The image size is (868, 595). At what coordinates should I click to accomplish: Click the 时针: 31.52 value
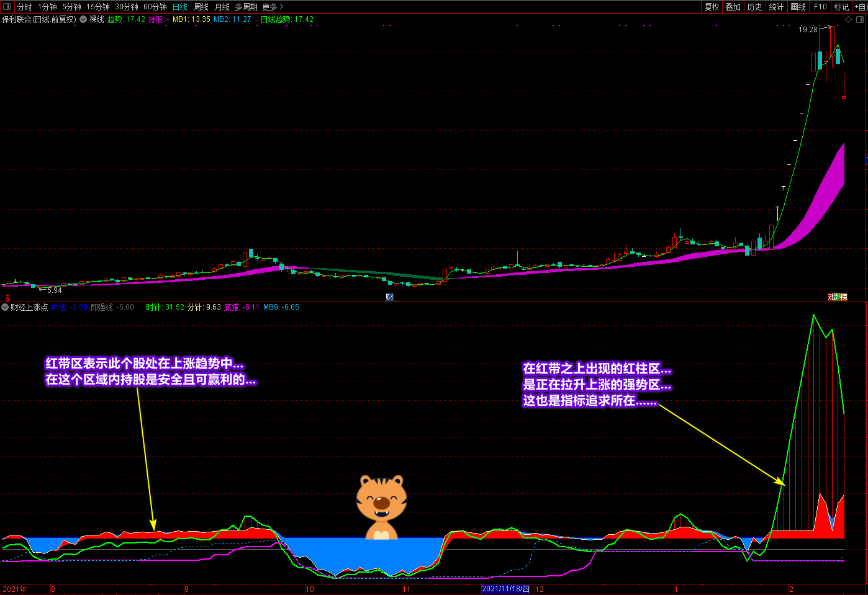165,307
